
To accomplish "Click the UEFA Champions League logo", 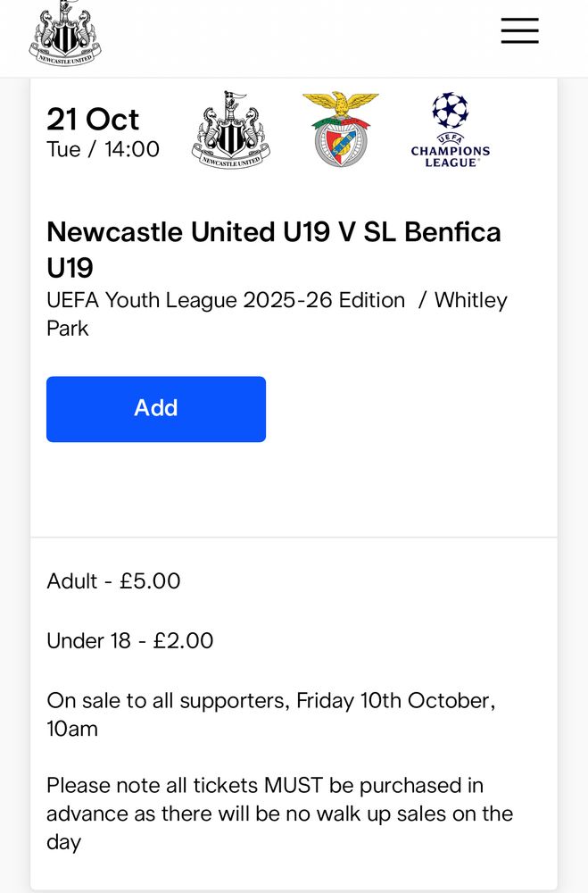I will coord(450,130).
